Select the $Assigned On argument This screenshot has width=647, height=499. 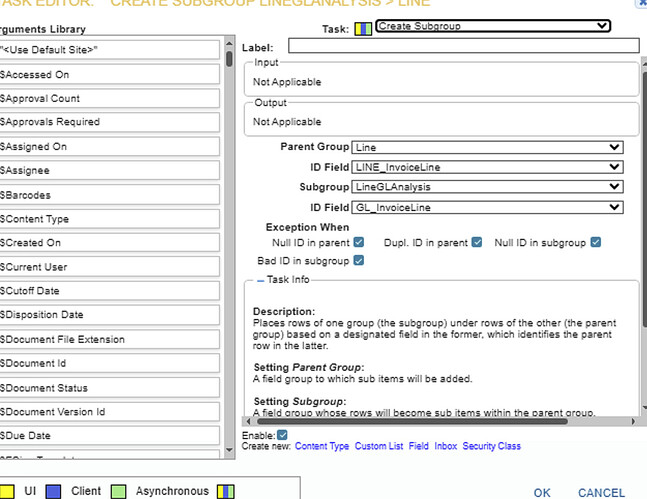click(x=109, y=147)
